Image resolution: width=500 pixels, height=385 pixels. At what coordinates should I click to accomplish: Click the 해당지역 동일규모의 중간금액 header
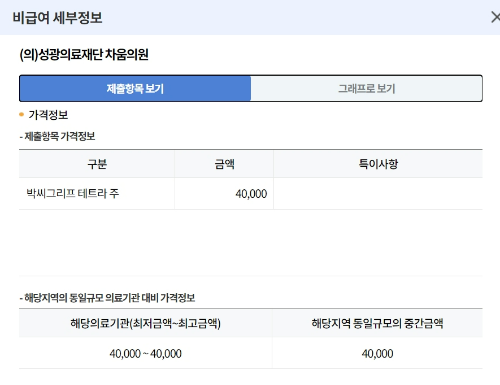pyautogui.click(x=377, y=323)
